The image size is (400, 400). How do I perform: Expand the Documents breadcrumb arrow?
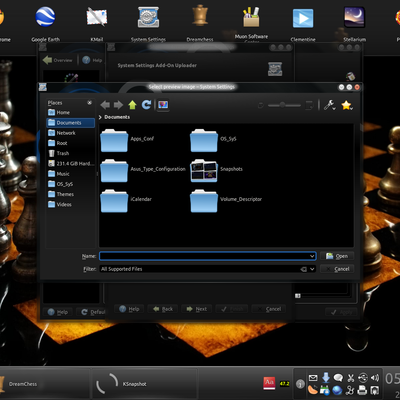[100, 117]
